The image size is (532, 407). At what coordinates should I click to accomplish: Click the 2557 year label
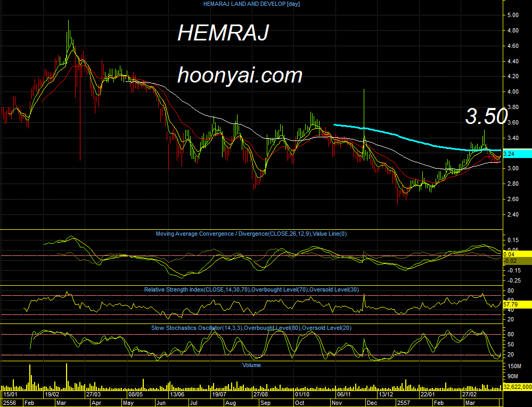404,403
